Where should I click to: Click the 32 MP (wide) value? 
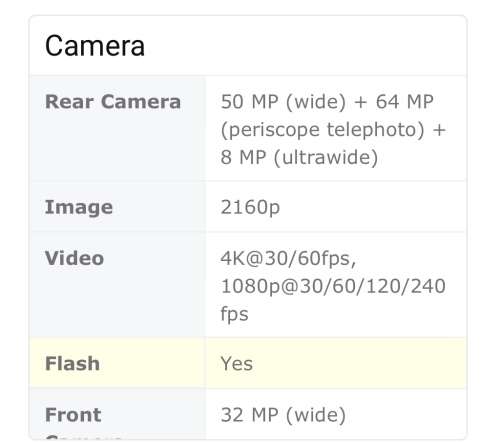pyautogui.click(x=283, y=415)
